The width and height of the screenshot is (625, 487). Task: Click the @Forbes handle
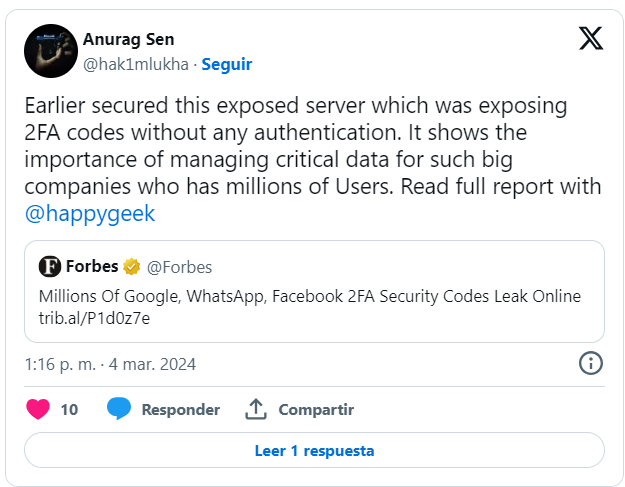coord(180,267)
